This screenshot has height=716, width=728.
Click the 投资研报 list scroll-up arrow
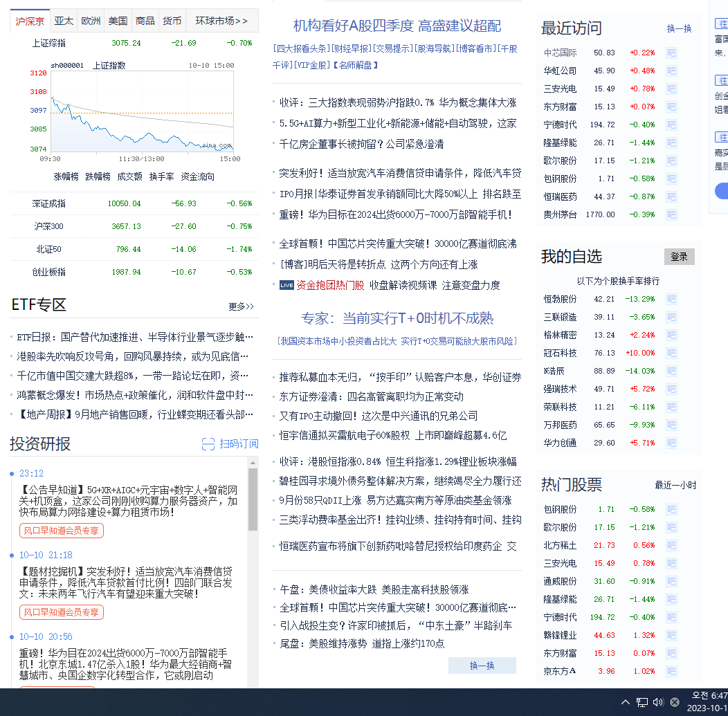253,463
